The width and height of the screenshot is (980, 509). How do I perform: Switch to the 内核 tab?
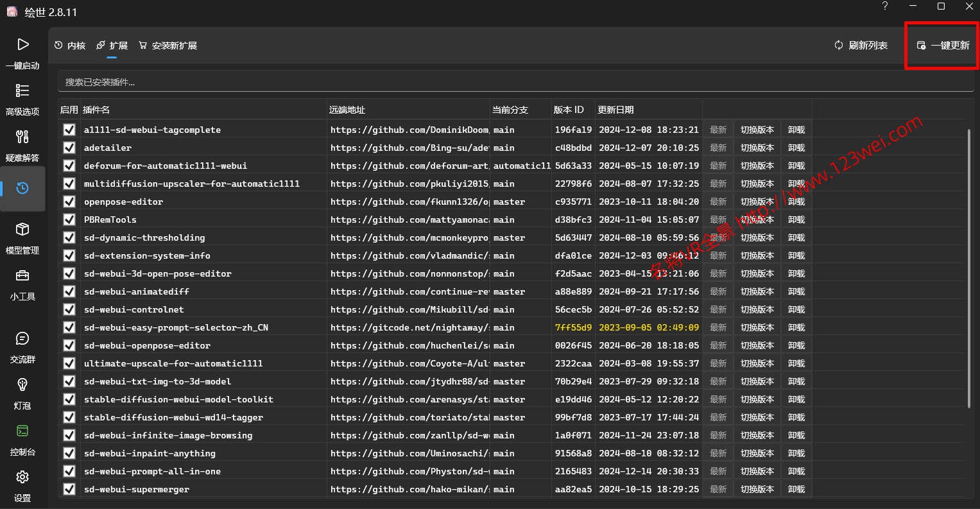70,46
